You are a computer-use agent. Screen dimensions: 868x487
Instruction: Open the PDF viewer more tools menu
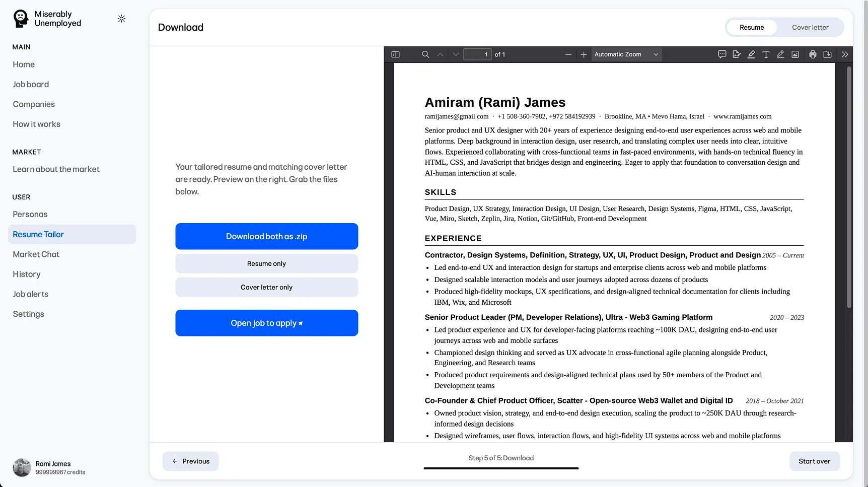click(845, 54)
